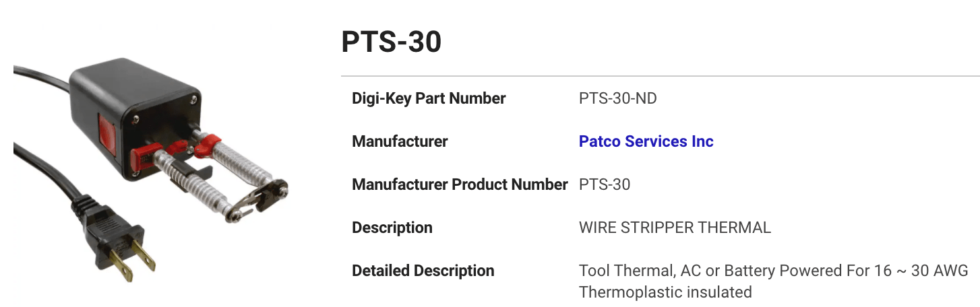The width and height of the screenshot is (980, 307).
Task: Click the Manufacturer Product Number label
Action: pyautogui.click(x=460, y=184)
